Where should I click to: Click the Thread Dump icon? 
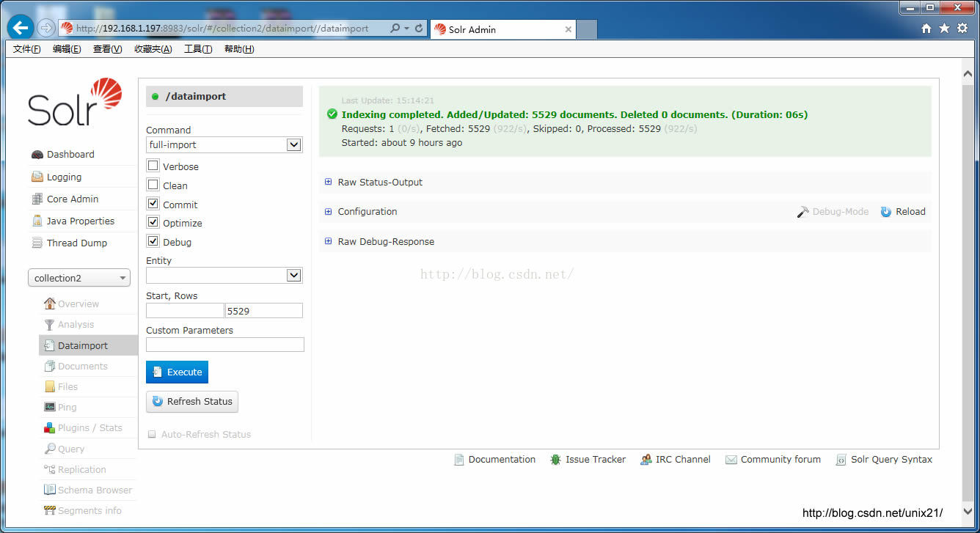coord(37,243)
